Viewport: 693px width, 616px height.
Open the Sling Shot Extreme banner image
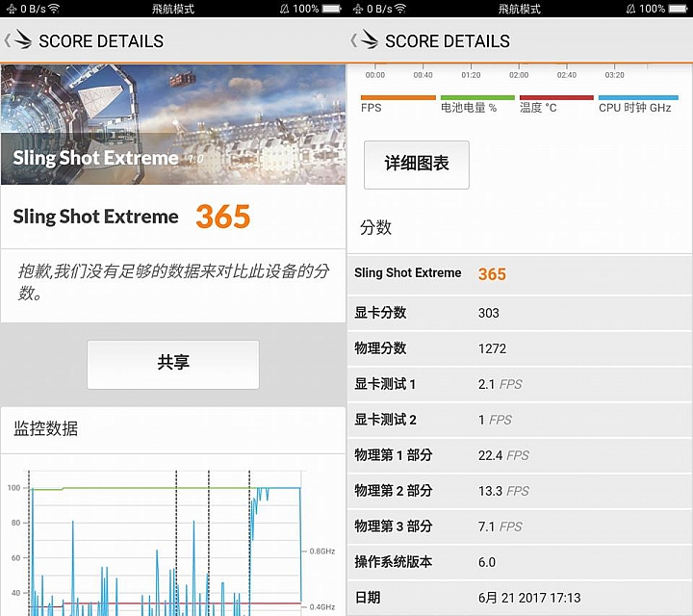(173, 124)
